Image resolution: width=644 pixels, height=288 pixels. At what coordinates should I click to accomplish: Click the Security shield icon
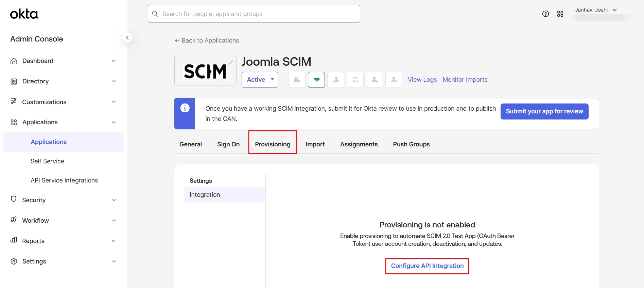[x=14, y=199]
